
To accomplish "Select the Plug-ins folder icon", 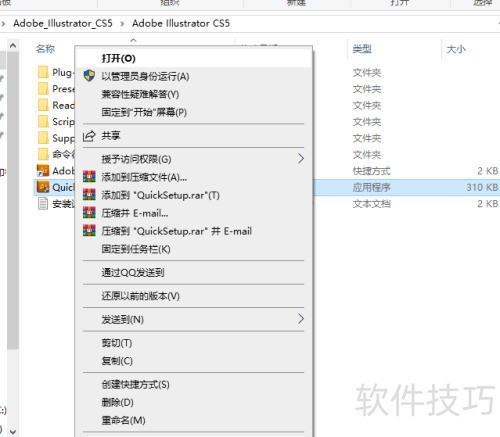I will (43, 72).
